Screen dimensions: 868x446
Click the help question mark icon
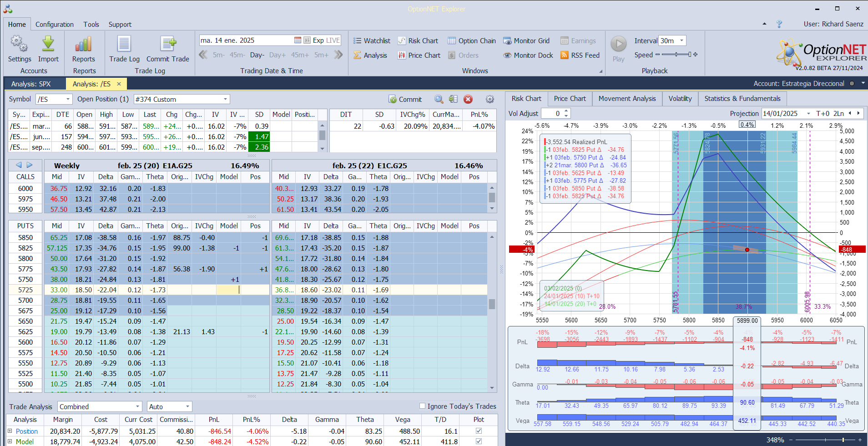pos(779,24)
